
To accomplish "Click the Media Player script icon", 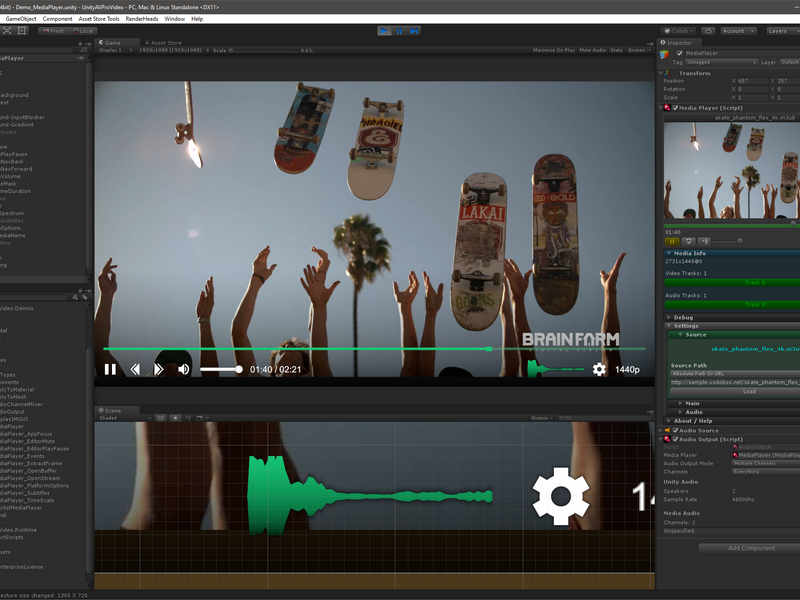I will click(667, 108).
